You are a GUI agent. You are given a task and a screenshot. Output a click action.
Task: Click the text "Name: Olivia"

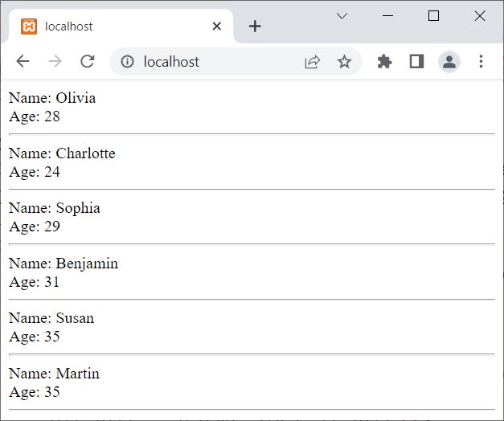tap(52, 98)
